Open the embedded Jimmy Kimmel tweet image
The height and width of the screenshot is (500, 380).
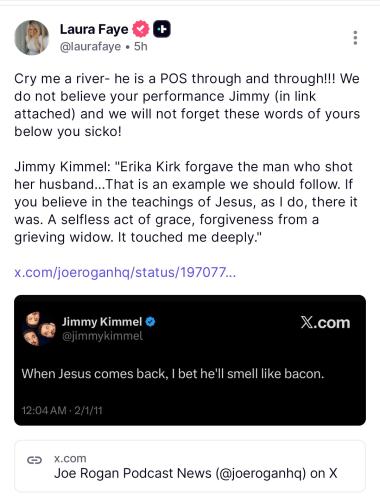pyautogui.click(x=190, y=360)
